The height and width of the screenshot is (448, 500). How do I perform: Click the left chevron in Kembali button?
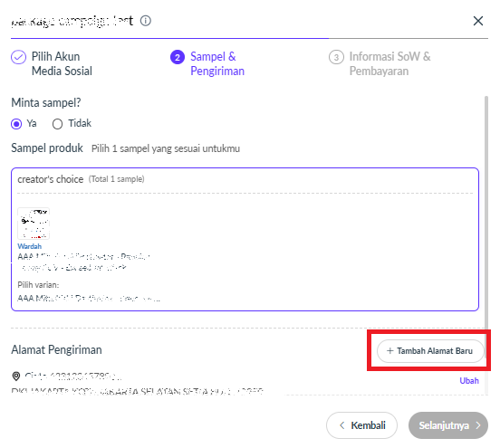click(342, 425)
